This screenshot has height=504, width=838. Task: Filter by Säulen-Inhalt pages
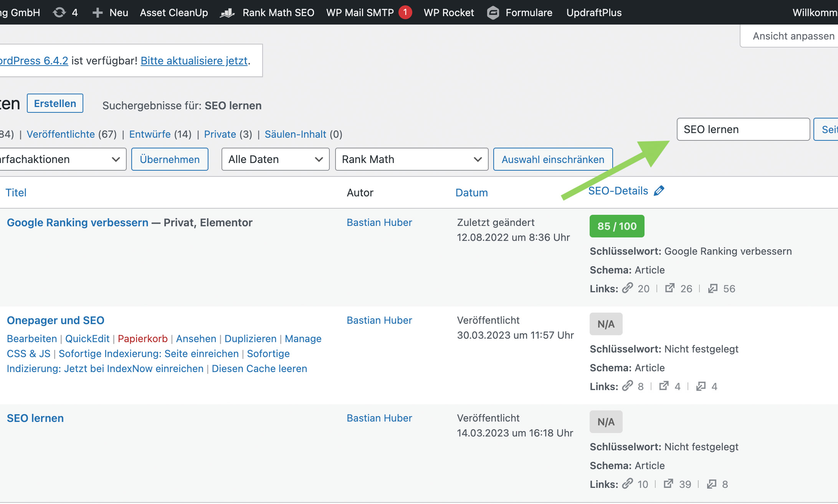[295, 134]
